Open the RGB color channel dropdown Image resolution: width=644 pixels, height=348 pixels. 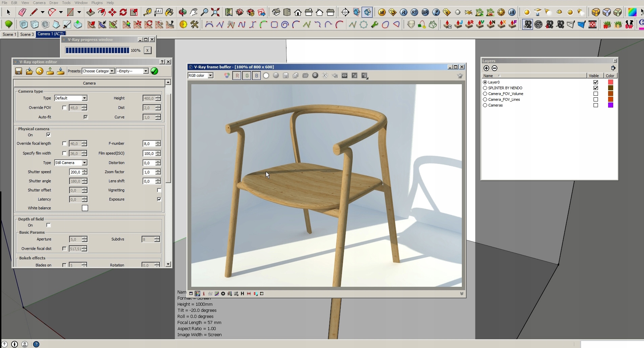click(210, 75)
